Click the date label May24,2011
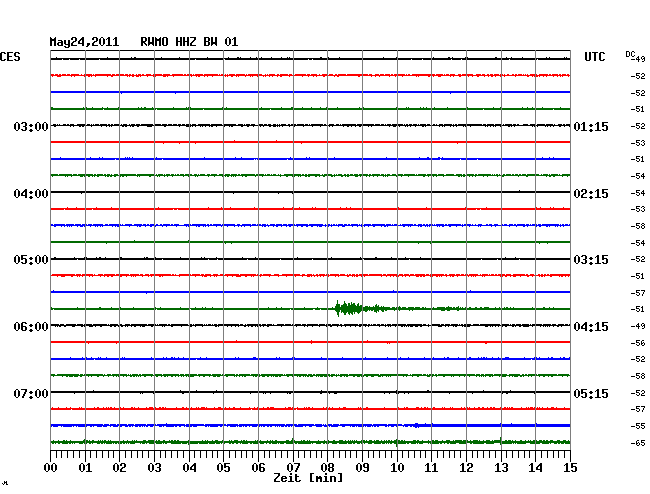Image resolution: width=650 pixels, height=494 pixels. tap(84, 42)
